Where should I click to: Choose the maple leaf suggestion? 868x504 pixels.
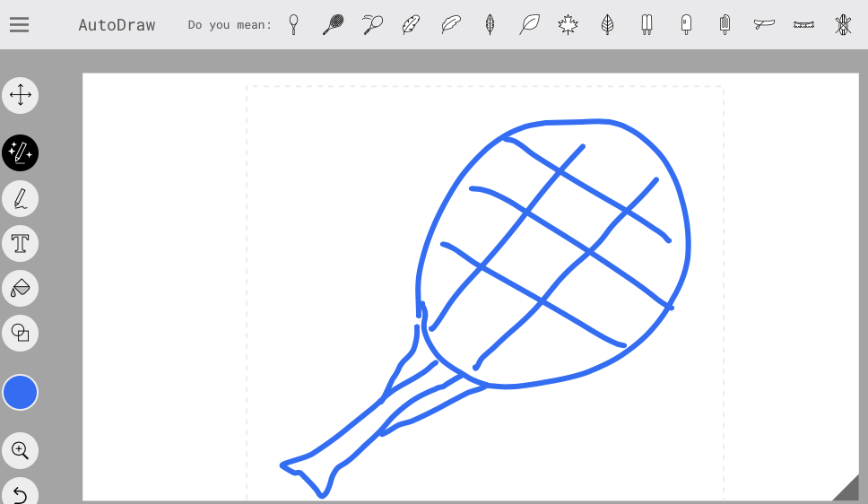[x=568, y=24]
